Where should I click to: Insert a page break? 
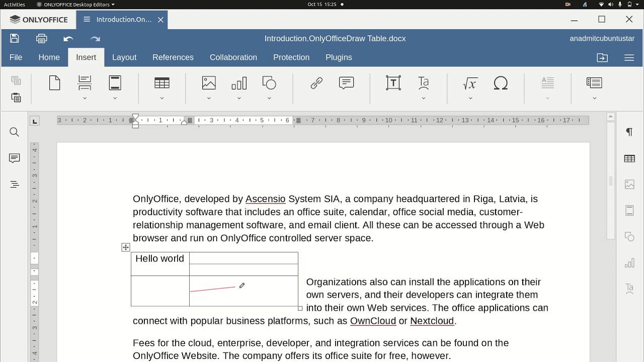point(85,82)
